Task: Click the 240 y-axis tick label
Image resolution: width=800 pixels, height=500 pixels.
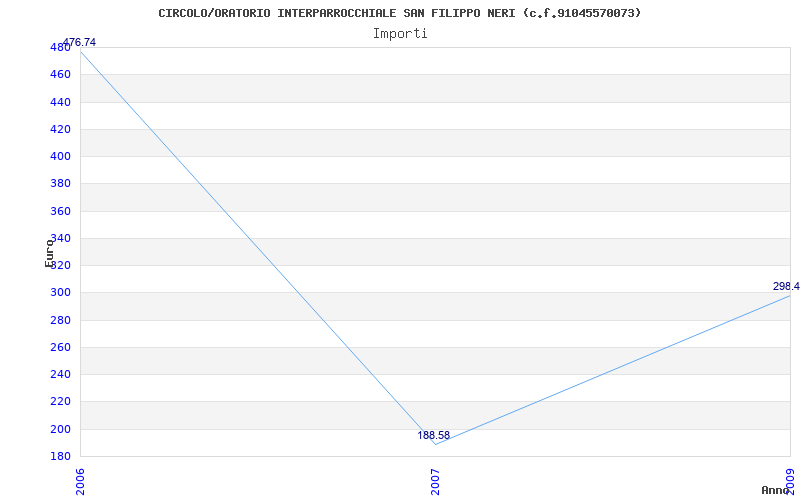Action: pyautogui.click(x=60, y=374)
